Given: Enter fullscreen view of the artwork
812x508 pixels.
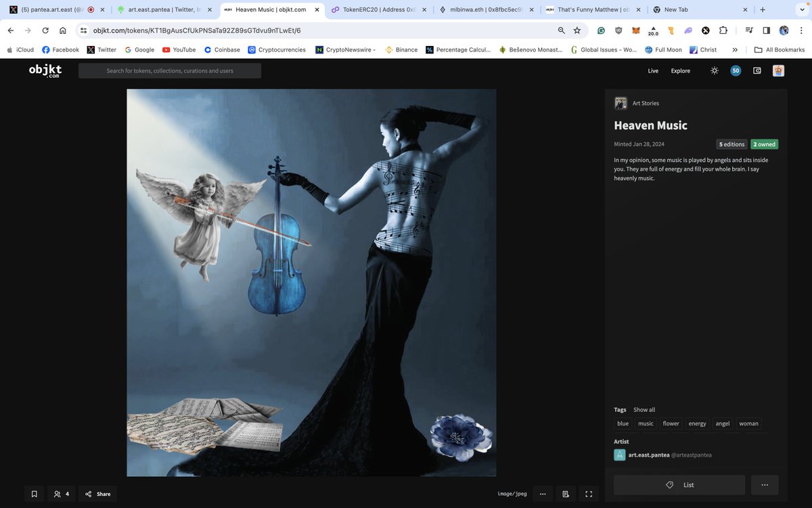Looking at the screenshot, I should click(589, 494).
